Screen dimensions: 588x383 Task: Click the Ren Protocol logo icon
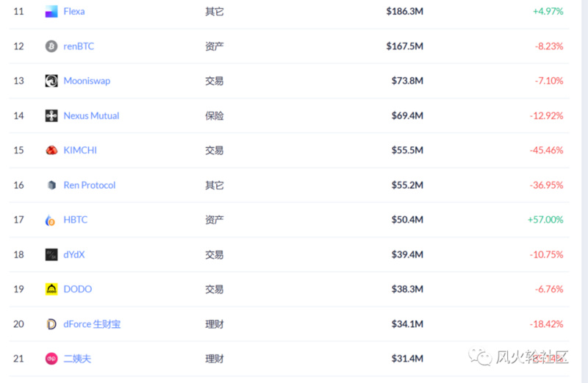51,185
